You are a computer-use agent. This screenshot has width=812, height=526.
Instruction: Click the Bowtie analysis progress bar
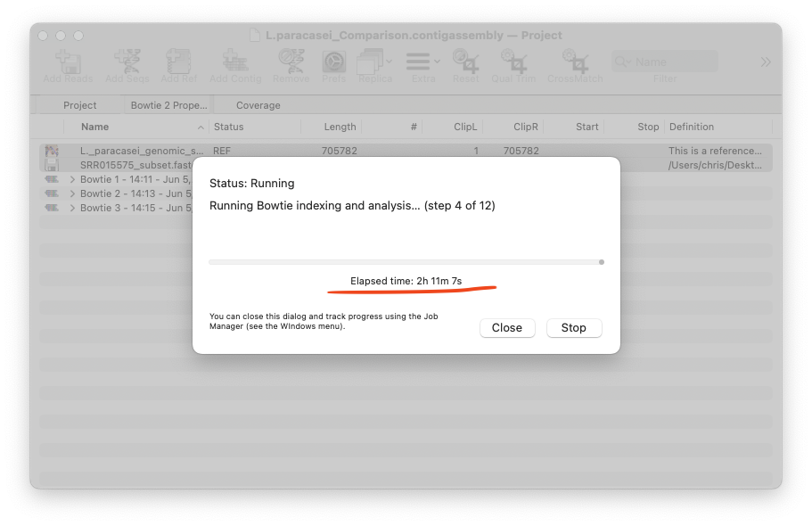point(406,262)
